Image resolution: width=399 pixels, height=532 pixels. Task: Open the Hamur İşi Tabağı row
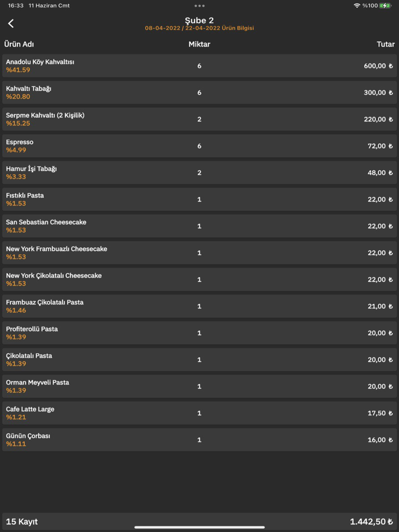pyautogui.click(x=199, y=173)
